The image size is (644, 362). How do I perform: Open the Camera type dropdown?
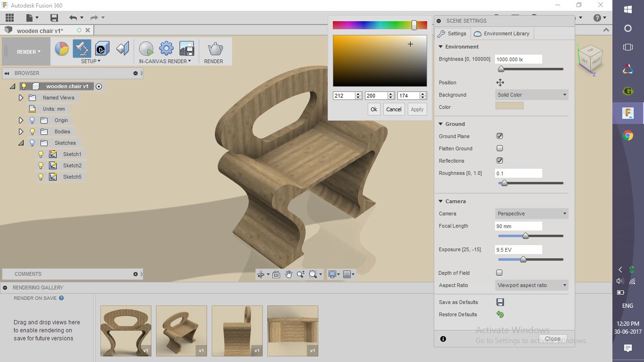pyautogui.click(x=532, y=214)
